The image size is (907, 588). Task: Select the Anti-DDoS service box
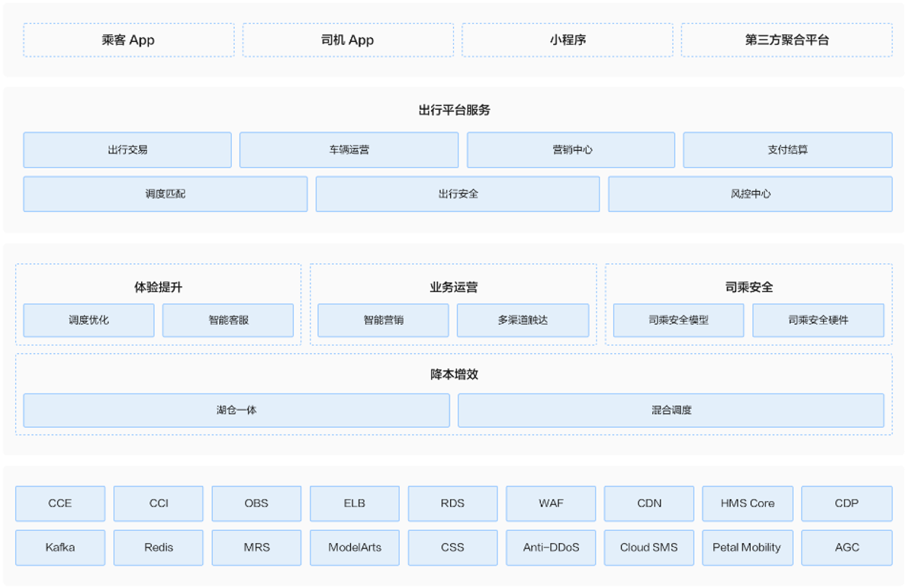coord(551,548)
